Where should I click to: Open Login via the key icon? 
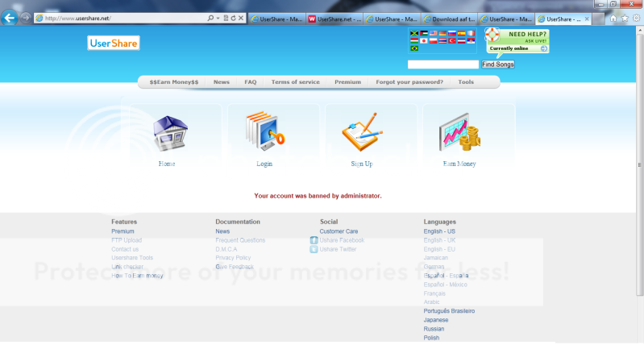[x=265, y=133]
